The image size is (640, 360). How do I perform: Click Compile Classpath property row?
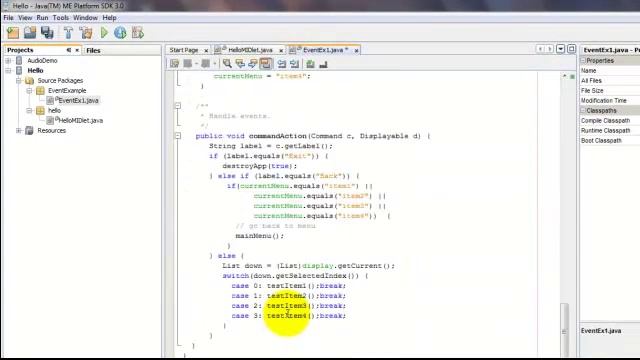[610, 120]
